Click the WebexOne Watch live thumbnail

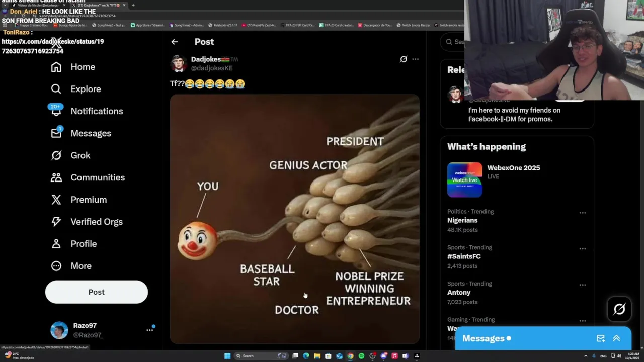tap(464, 180)
